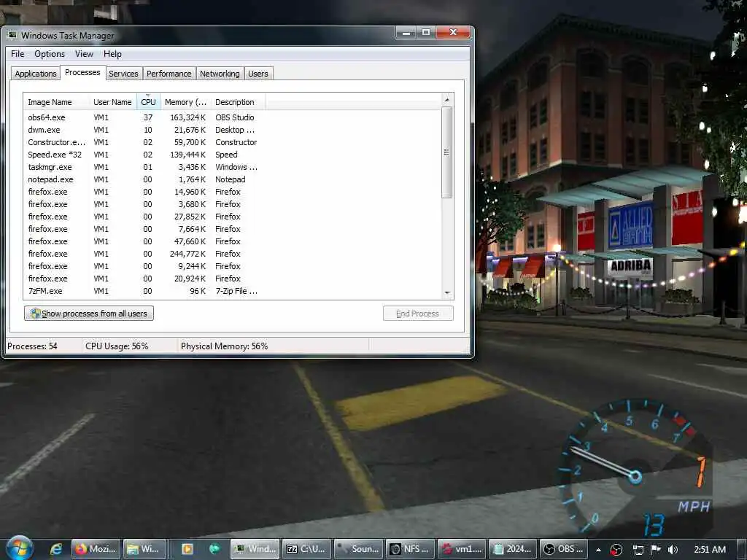Click the volume speaker tray icon
Image resolution: width=747 pixels, height=560 pixels.
click(673, 550)
